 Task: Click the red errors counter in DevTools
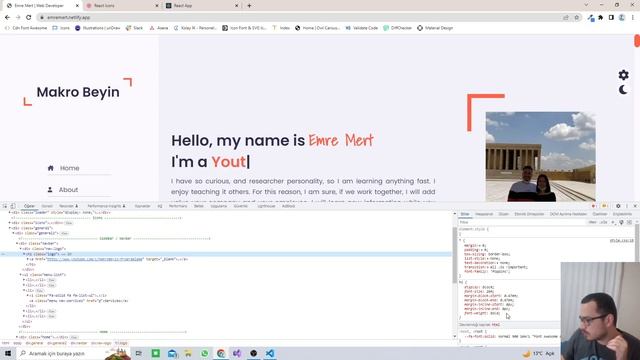pos(594,206)
